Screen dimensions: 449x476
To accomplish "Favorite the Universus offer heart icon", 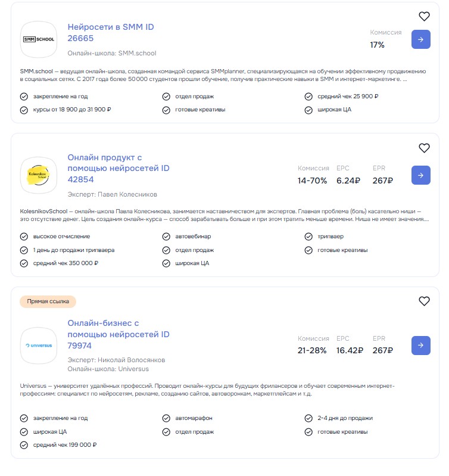I will pyautogui.click(x=424, y=301).
